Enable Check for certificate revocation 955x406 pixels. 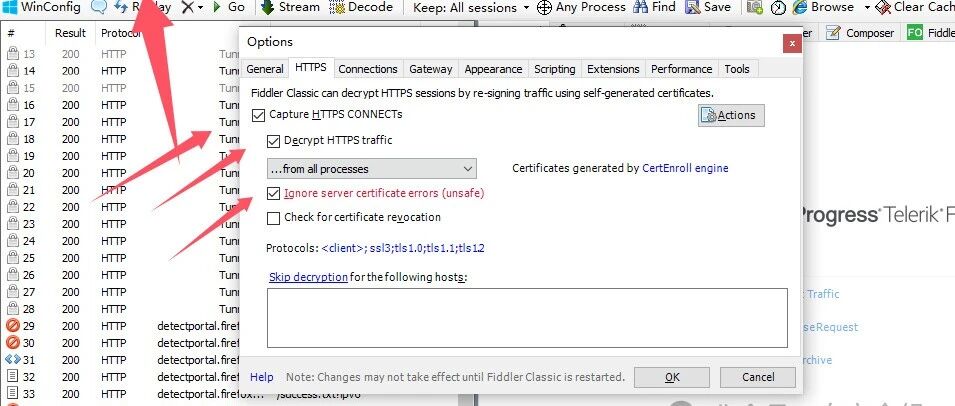click(273, 218)
